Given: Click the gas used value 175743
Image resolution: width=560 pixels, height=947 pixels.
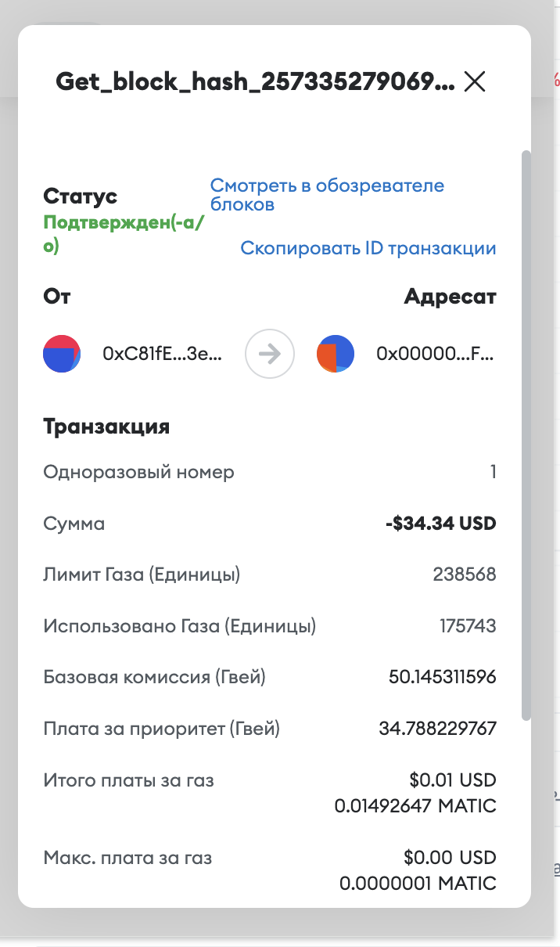Looking at the screenshot, I should pos(468,626).
